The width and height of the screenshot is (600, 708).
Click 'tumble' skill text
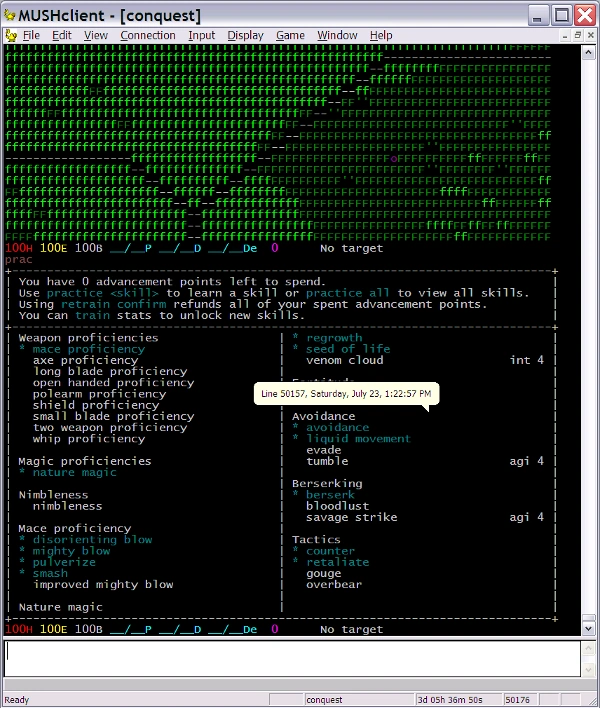pos(327,461)
